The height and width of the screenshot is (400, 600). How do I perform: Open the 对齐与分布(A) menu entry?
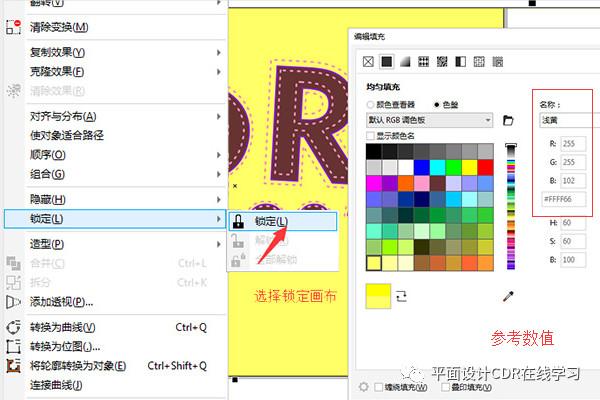click(126, 116)
